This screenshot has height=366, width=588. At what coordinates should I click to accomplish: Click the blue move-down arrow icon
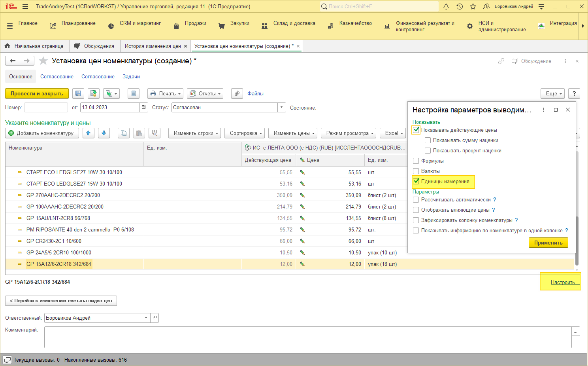[x=104, y=133]
